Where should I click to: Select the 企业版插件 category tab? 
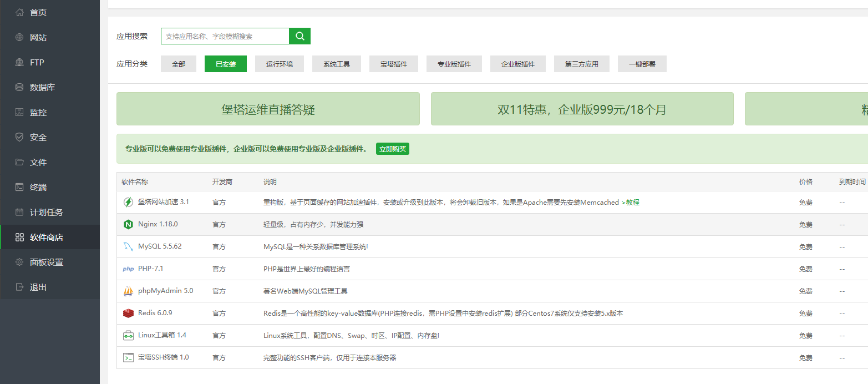(x=518, y=64)
